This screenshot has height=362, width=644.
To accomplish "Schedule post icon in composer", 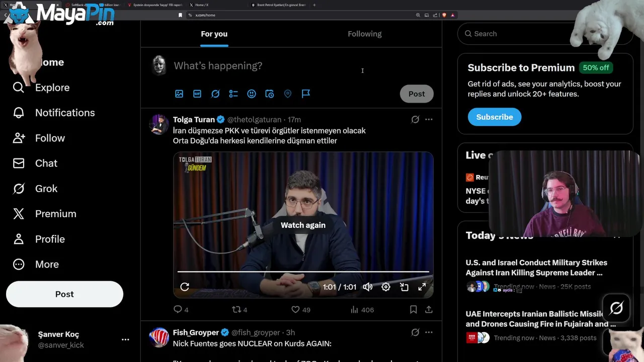I will 270,94.
